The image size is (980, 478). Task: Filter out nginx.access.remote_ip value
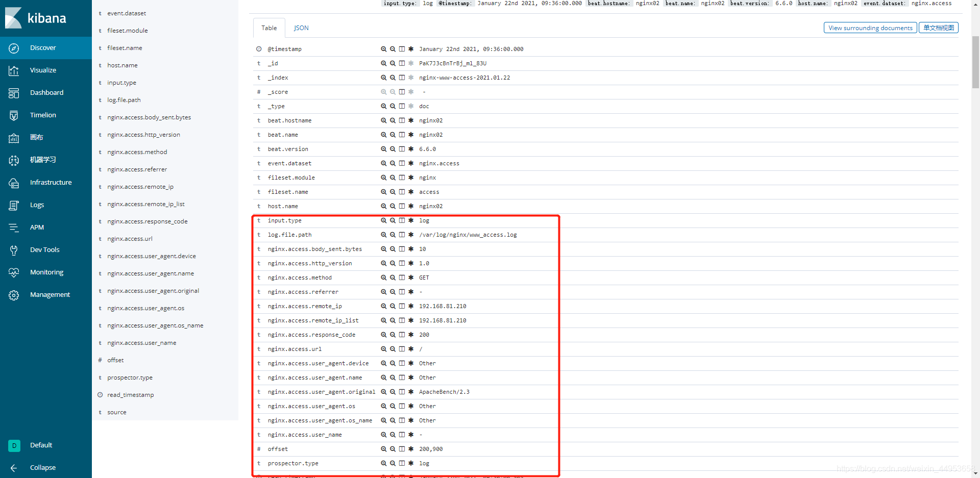393,306
